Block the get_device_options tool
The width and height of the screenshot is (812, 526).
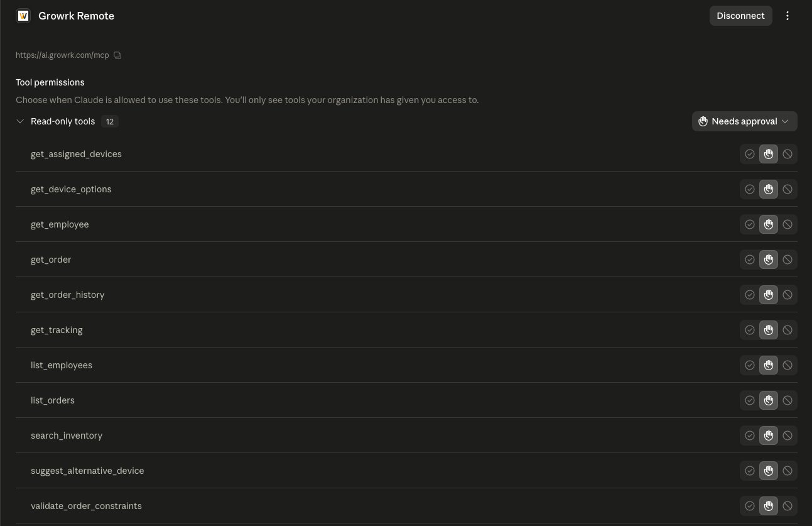[788, 189]
